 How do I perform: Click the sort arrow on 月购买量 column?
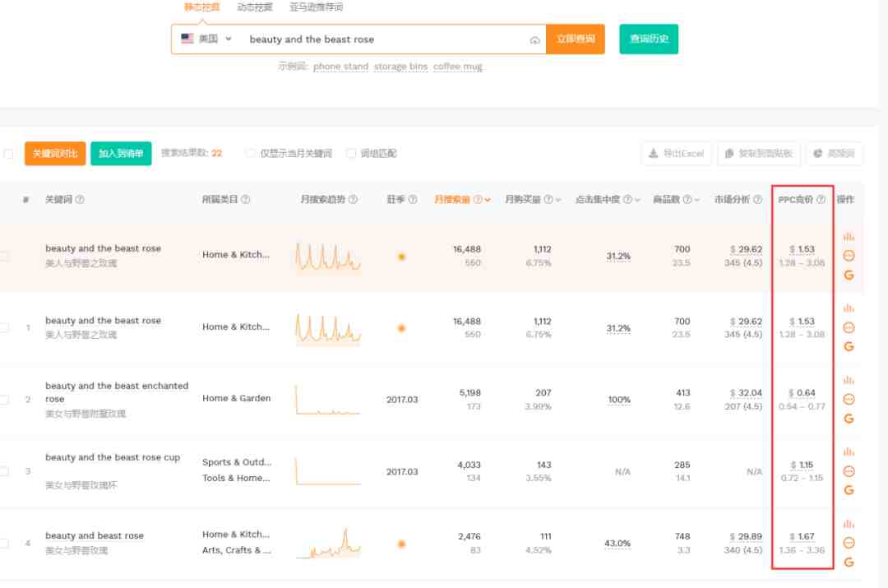click(558, 200)
